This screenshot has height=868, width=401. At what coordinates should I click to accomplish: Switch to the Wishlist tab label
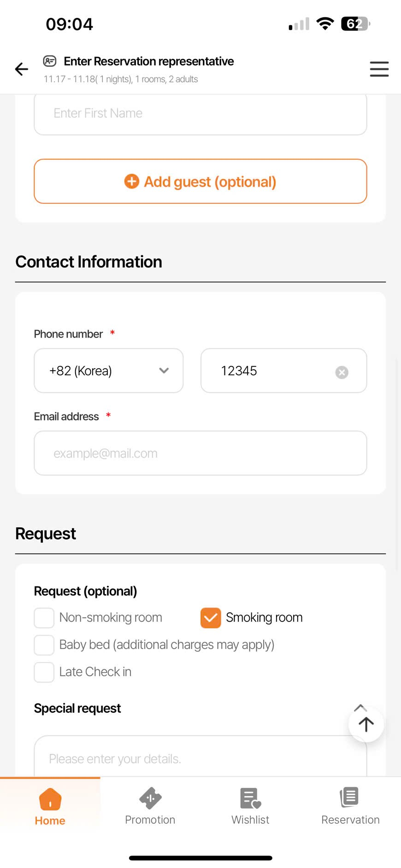click(x=250, y=820)
